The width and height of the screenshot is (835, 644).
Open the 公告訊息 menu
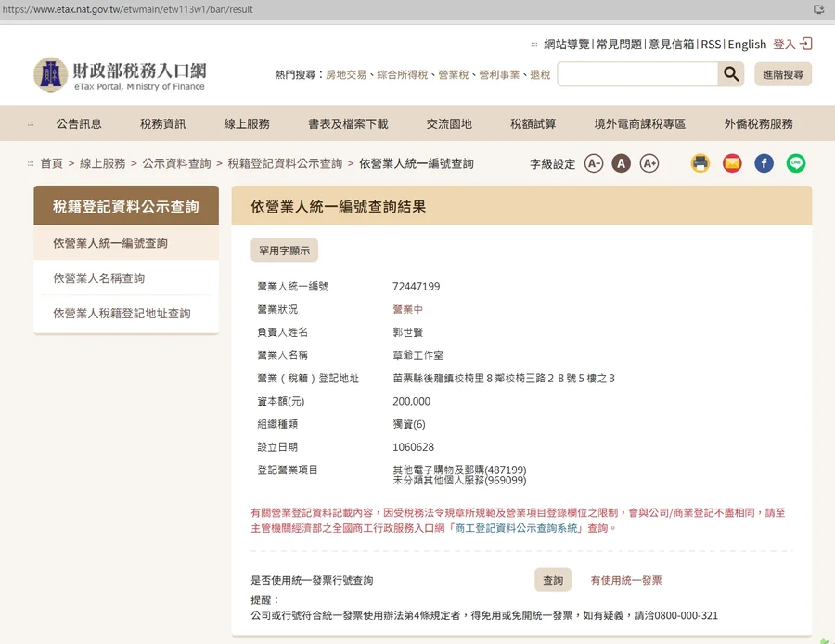79,123
